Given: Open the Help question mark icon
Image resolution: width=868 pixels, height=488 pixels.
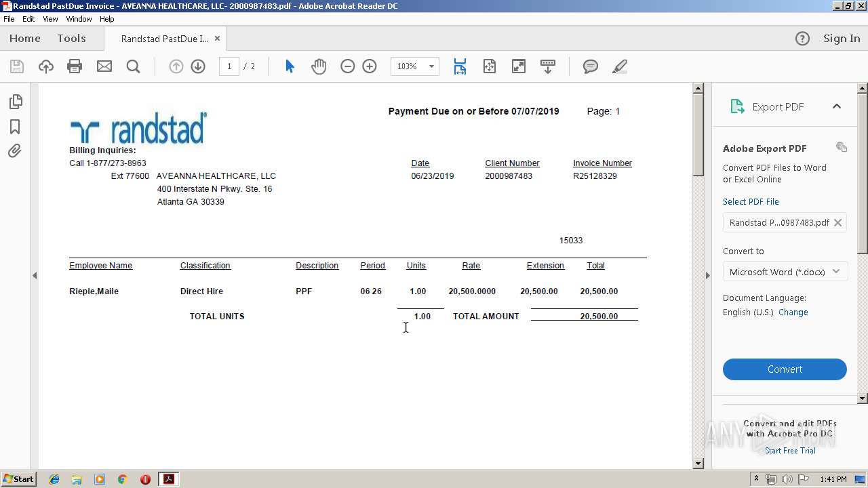Looking at the screenshot, I should (802, 39).
